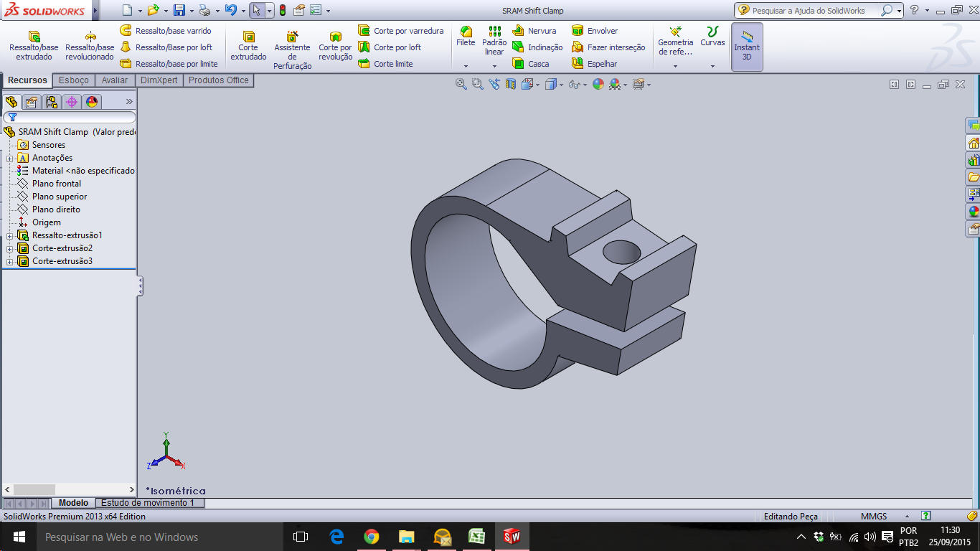This screenshot has width=980, height=551.
Task: Select Fazer interseção
Action: point(608,47)
